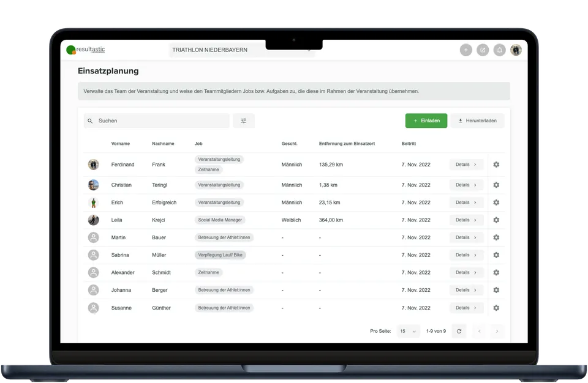Open the user profile avatar in header

pos(516,50)
